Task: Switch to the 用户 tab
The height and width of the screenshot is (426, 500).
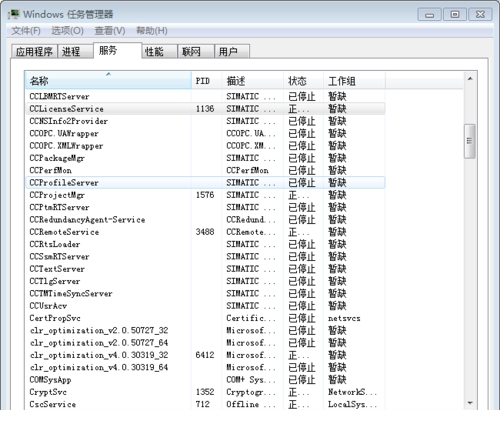Action: pyautogui.click(x=232, y=52)
